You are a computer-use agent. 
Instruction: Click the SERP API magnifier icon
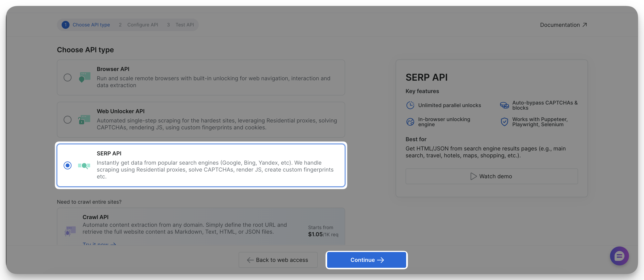[x=84, y=165]
